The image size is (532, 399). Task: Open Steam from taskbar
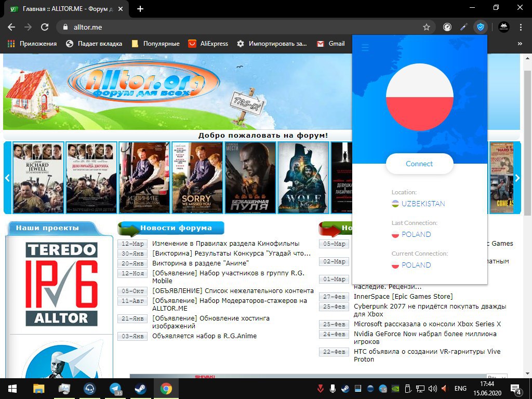coord(140,389)
